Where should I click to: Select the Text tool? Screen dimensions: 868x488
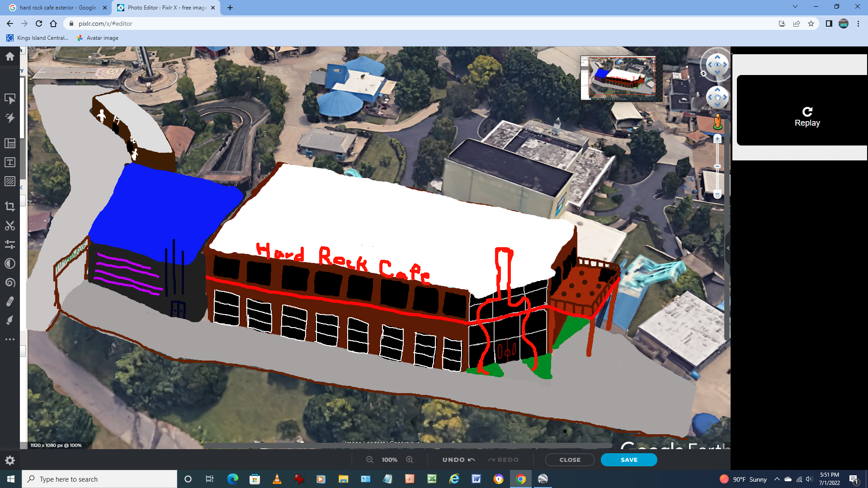(x=10, y=162)
